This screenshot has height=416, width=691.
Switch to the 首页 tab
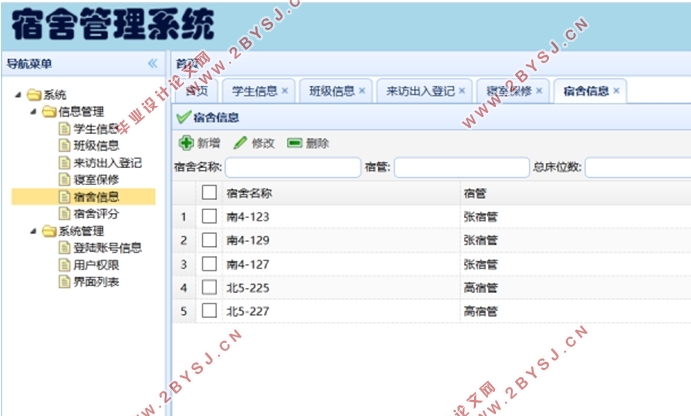click(197, 91)
